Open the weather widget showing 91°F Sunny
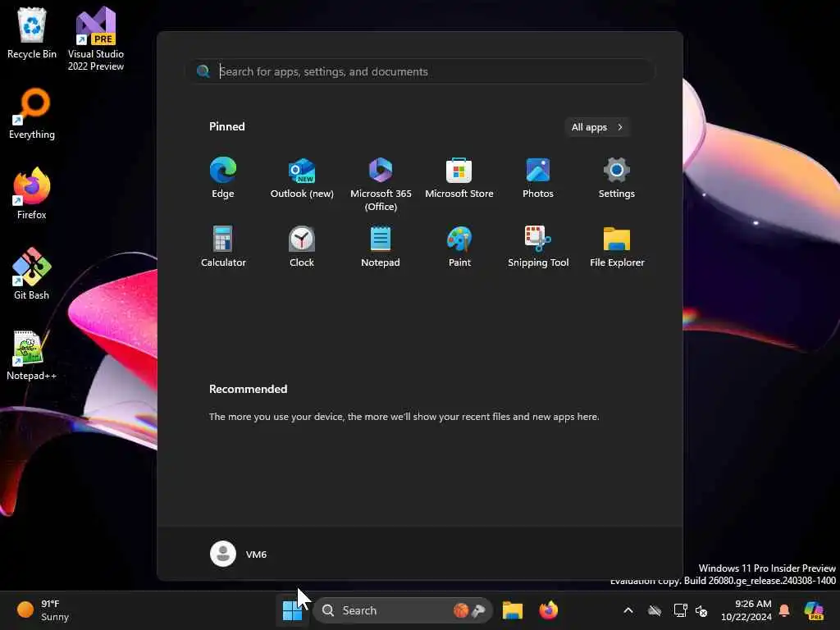This screenshot has width=840, height=630. pos(44,610)
